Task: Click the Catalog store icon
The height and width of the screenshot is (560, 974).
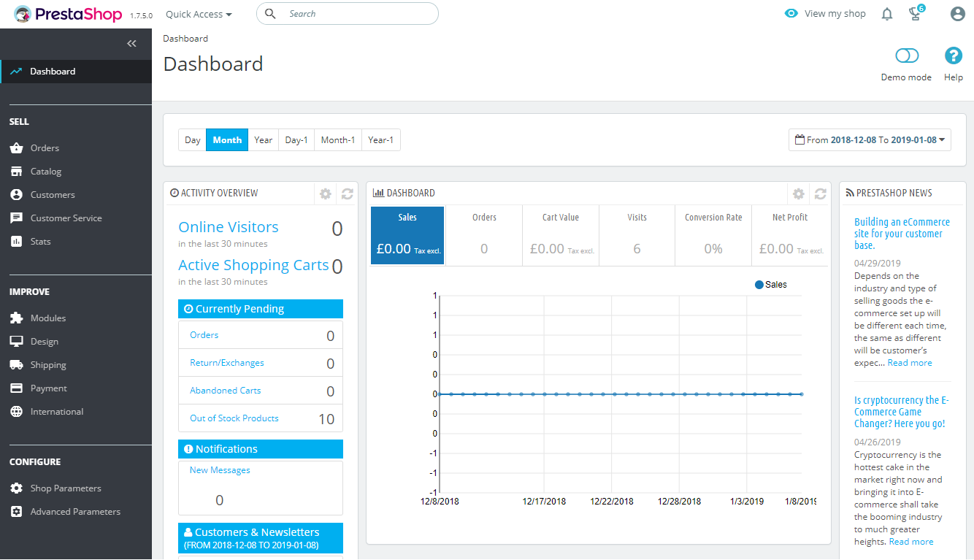Action: [16, 172]
